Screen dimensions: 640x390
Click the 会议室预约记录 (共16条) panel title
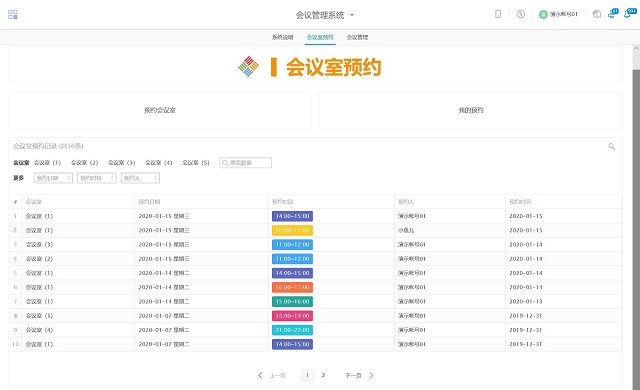[x=48, y=146]
